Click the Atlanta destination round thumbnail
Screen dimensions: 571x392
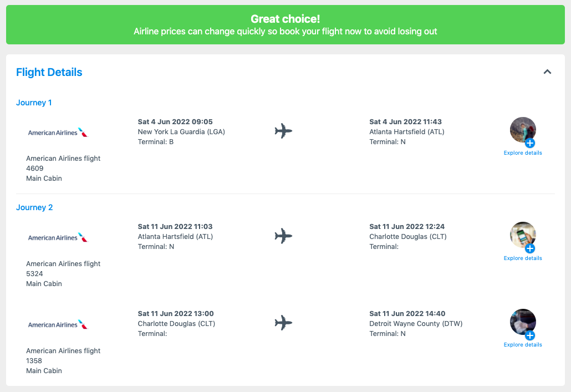pyautogui.click(x=523, y=130)
